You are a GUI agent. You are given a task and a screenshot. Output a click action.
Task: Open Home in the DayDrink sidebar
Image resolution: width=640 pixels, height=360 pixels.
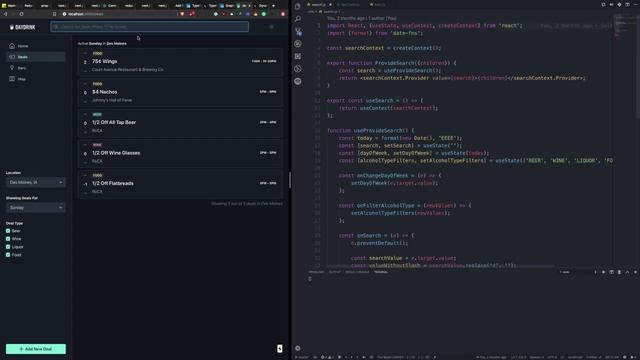36,46
